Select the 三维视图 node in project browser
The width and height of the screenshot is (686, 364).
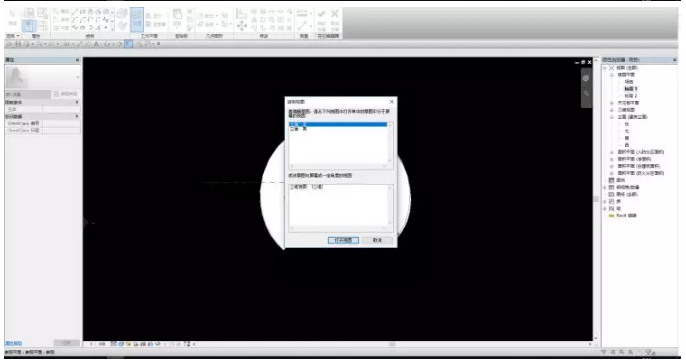tap(626, 110)
